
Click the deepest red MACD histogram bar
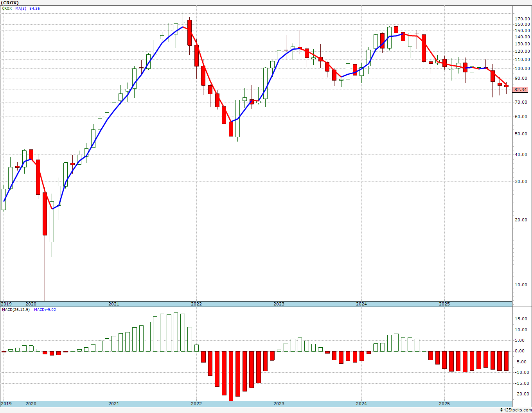[231, 376]
